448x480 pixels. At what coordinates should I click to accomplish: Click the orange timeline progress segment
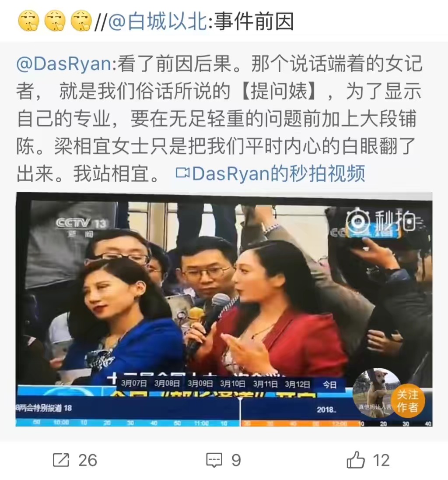(301, 424)
